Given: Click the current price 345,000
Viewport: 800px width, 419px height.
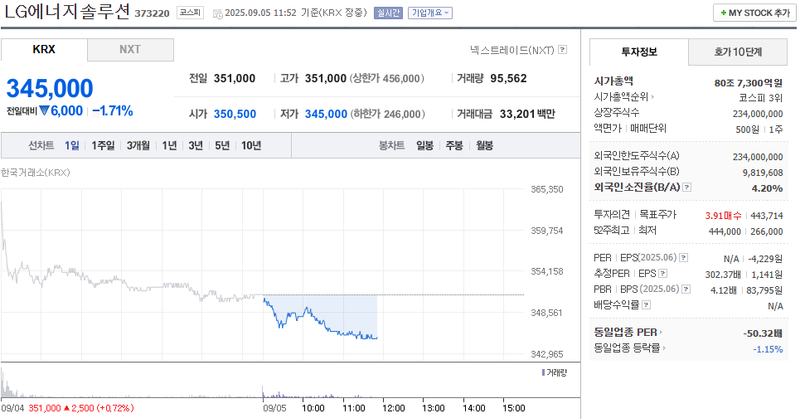Looking at the screenshot, I should click(x=49, y=88).
